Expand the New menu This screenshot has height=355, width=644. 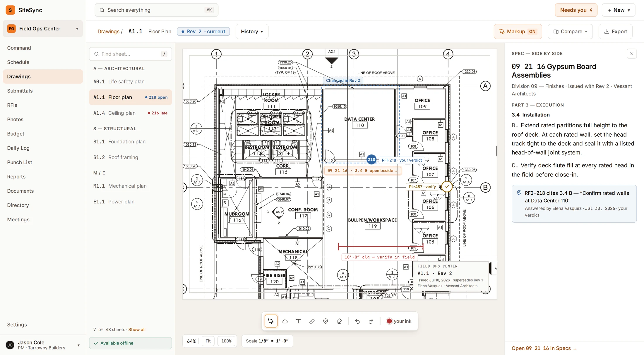[618, 10]
